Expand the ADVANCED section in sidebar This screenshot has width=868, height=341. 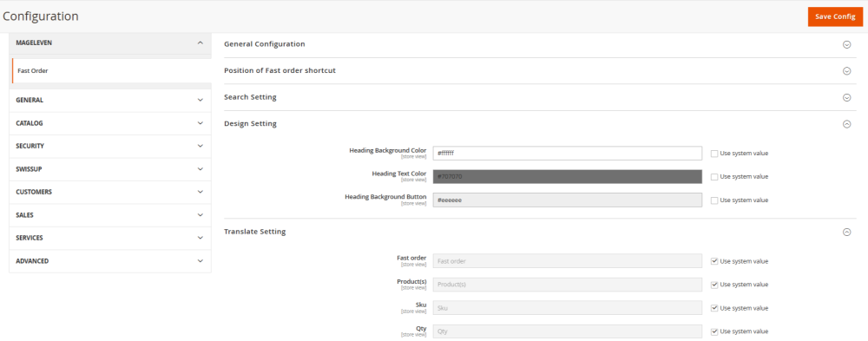click(x=110, y=260)
